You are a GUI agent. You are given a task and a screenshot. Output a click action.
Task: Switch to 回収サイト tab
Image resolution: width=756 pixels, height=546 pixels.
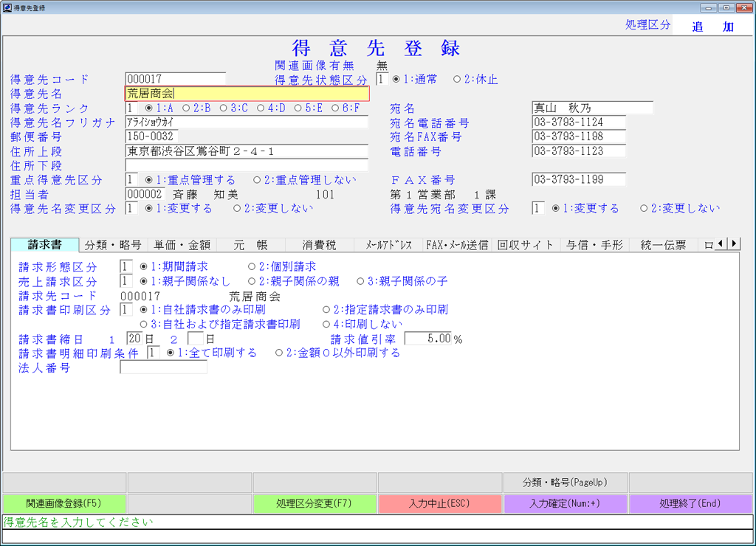click(x=526, y=245)
